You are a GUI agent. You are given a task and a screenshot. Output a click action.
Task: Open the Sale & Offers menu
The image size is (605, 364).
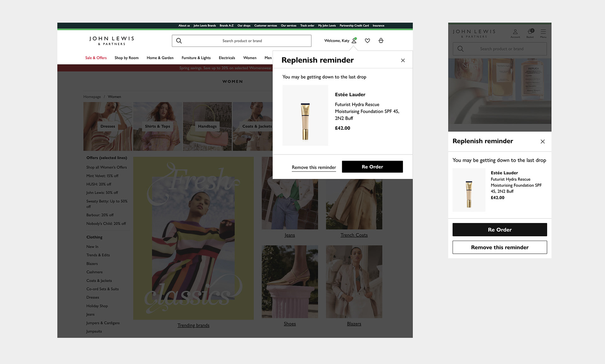pos(96,58)
